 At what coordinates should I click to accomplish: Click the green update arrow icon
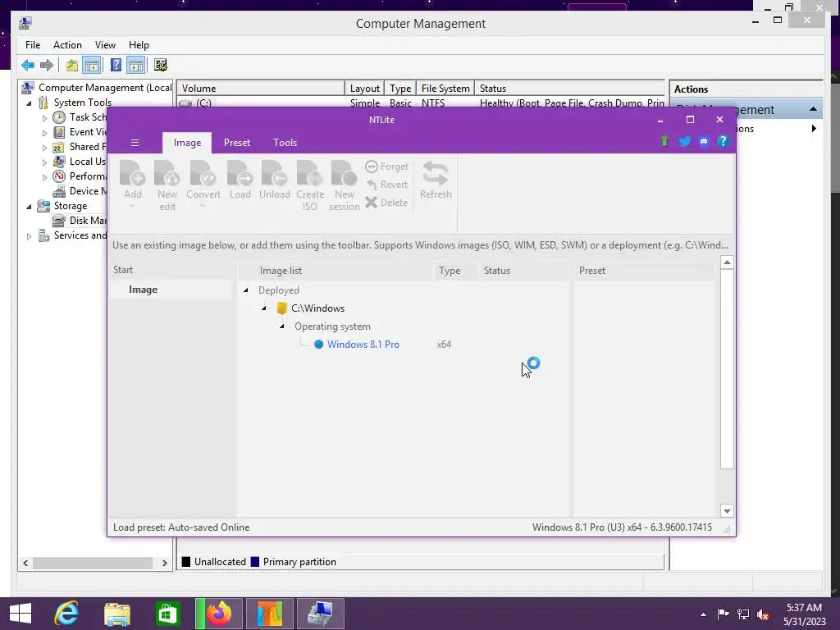click(664, 141)
